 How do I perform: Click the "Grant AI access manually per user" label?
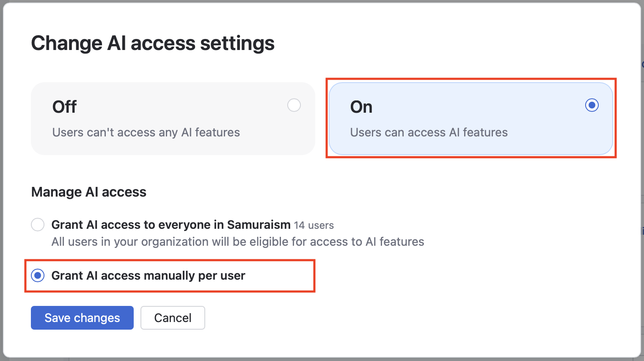148,276
